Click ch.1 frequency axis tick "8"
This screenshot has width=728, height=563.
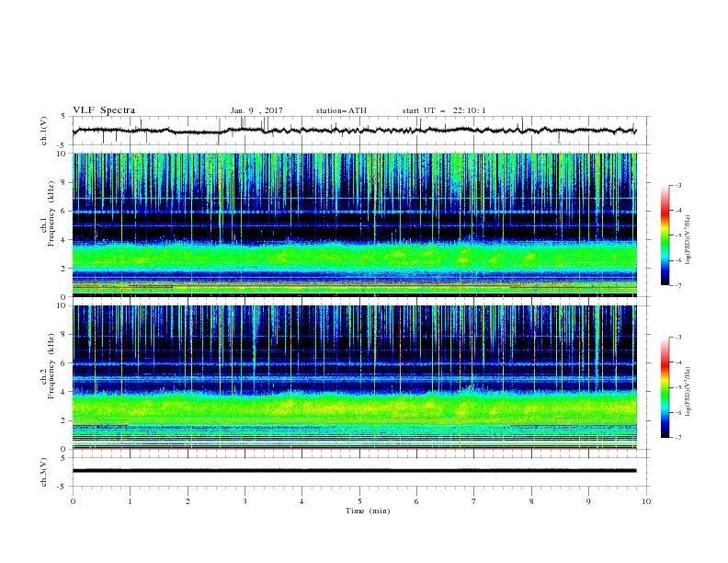(65, 182)
